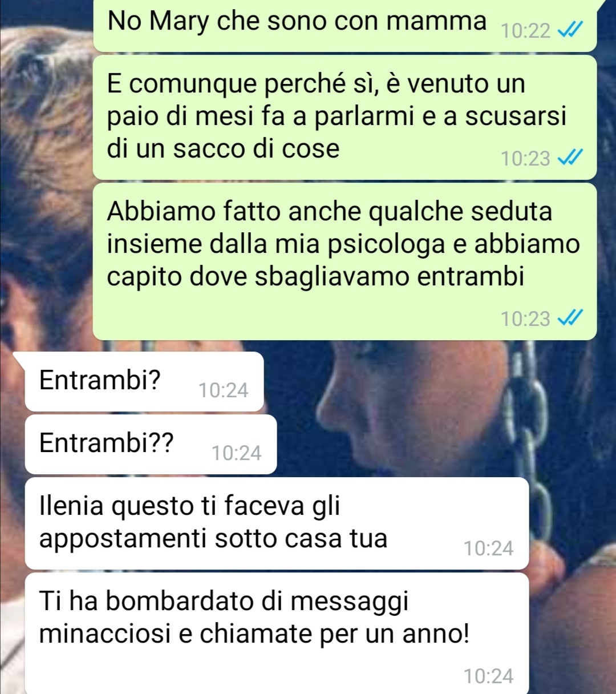Image resolution: width=616 pixels, height=694 pixels.
Task: Select the 'Abbiamo fatto anche qualche seduta' bubble
Action: point(345,261)
